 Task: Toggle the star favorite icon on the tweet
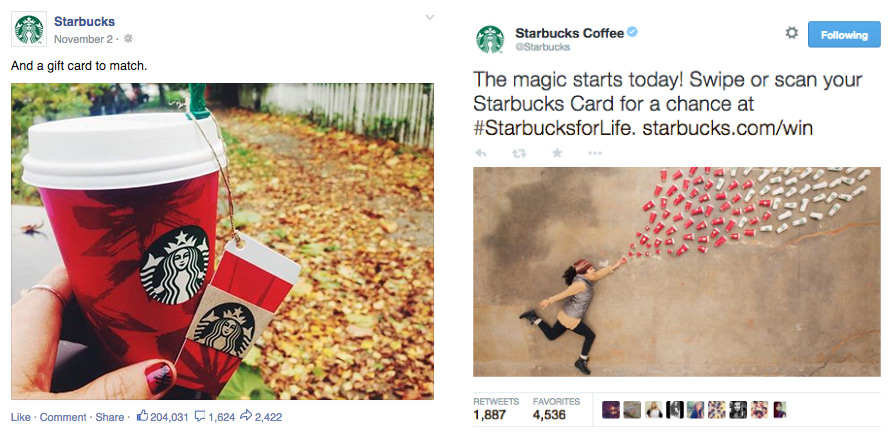[x=557, y=153]
